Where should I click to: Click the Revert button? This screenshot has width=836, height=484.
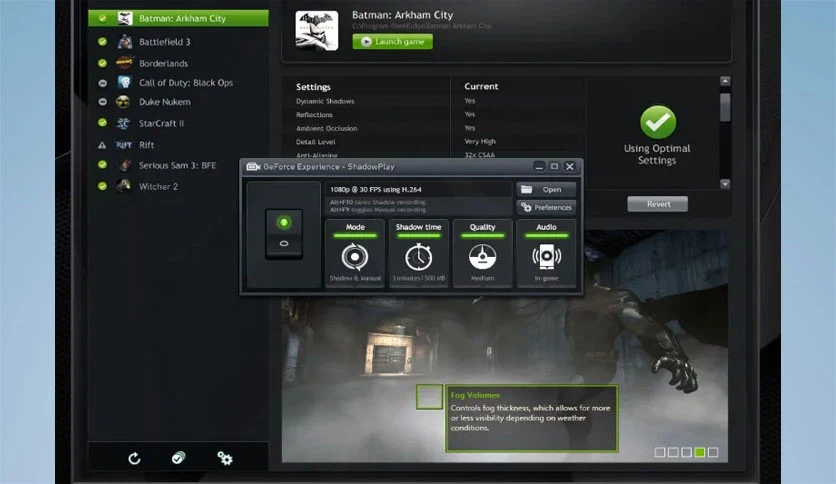point(658,204)
